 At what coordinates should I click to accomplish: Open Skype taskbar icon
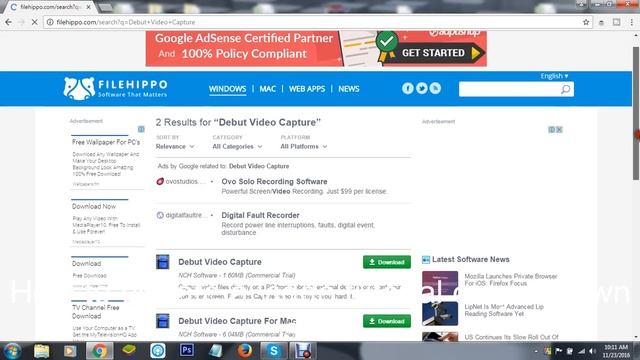[x=273, y=351]
